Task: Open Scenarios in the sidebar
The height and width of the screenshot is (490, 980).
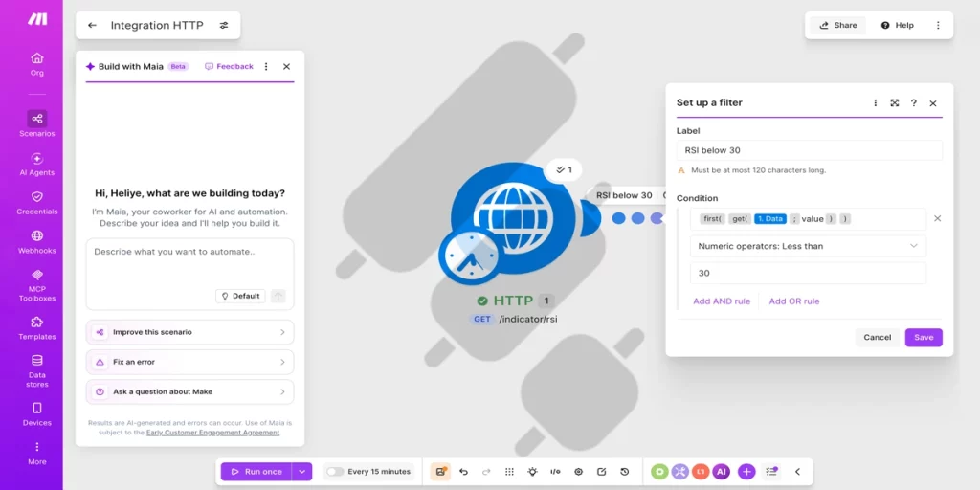Action: pos(37,124)
